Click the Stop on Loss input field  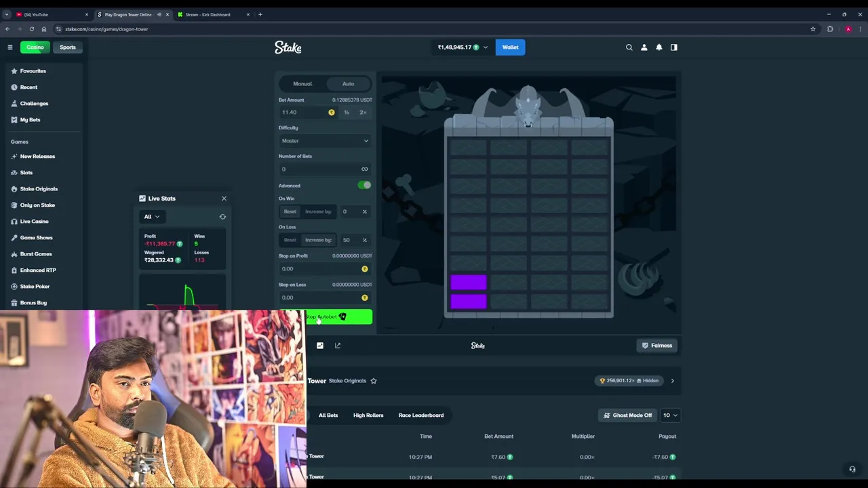click(325, 298)
